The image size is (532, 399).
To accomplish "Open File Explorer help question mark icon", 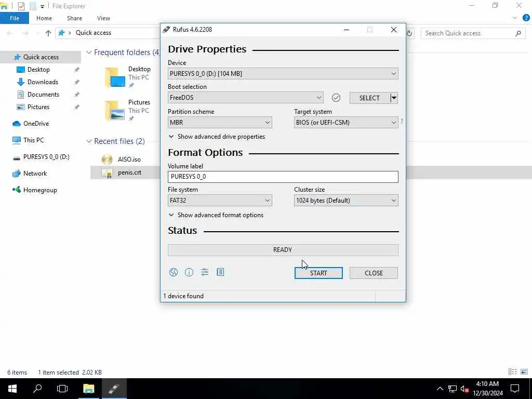I will [x=526, y=18].
